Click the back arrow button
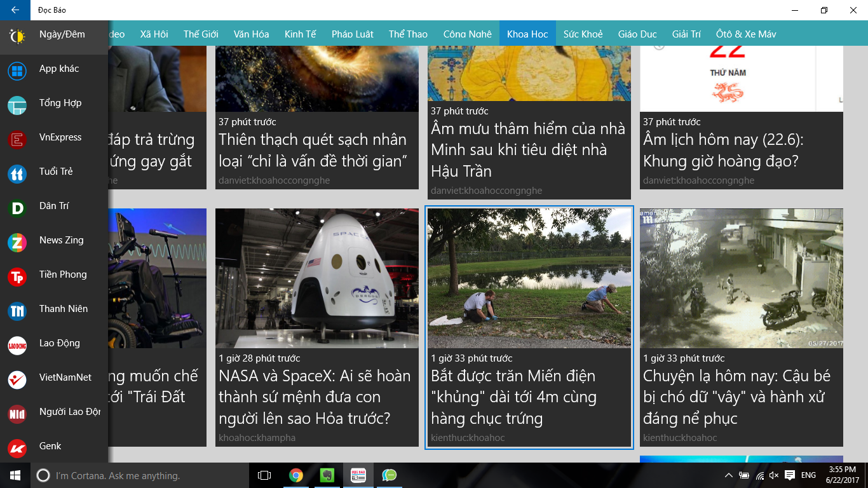Screen dimensions: 868x488 (x=15, y=10)
